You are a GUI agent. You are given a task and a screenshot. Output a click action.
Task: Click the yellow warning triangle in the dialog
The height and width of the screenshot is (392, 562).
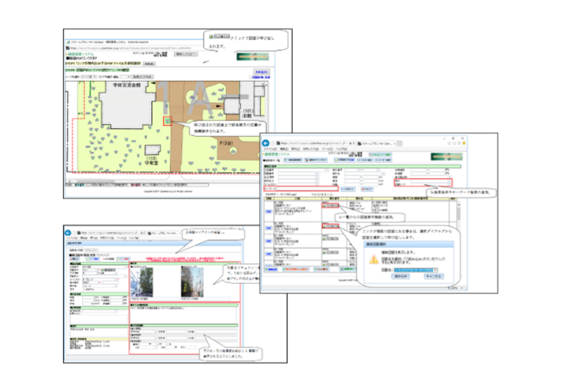coord(373,259)
